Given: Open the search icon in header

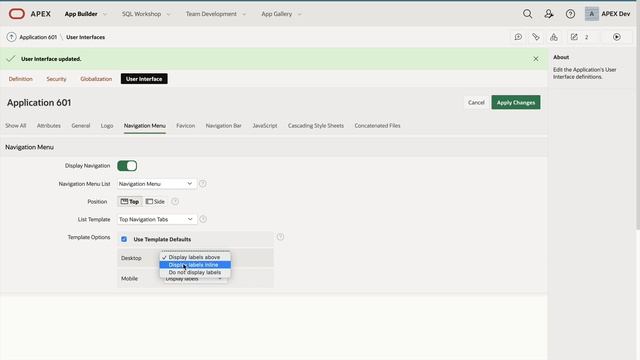Looking at the screenshot, I should coord(527,14).
